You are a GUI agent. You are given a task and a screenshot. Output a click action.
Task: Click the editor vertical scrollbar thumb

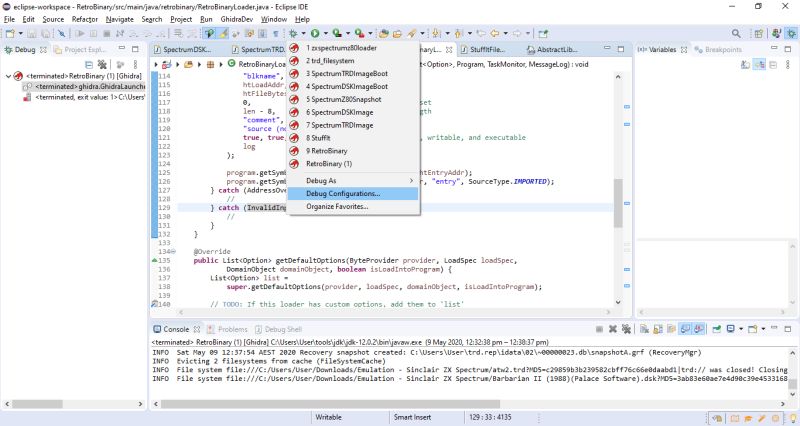618,203
